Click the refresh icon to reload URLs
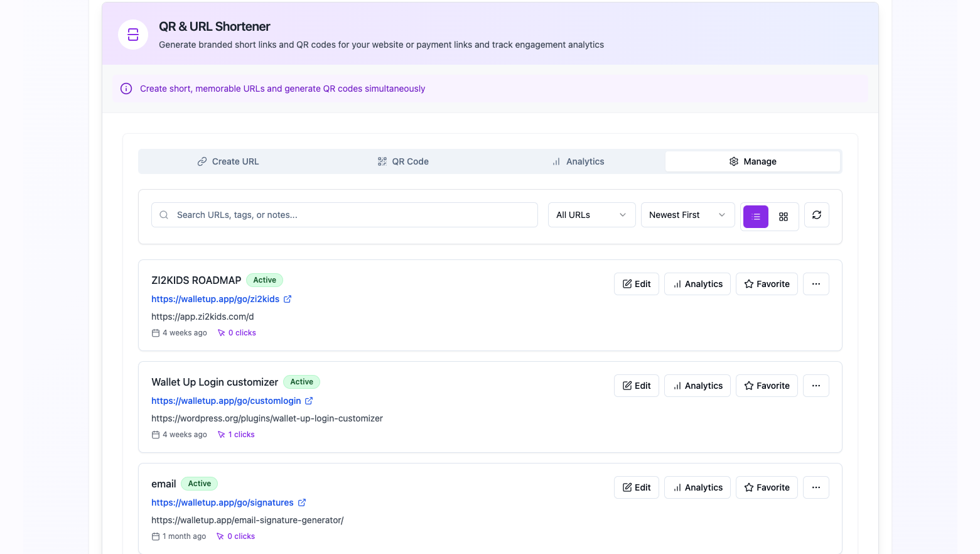 pos(817,215)
